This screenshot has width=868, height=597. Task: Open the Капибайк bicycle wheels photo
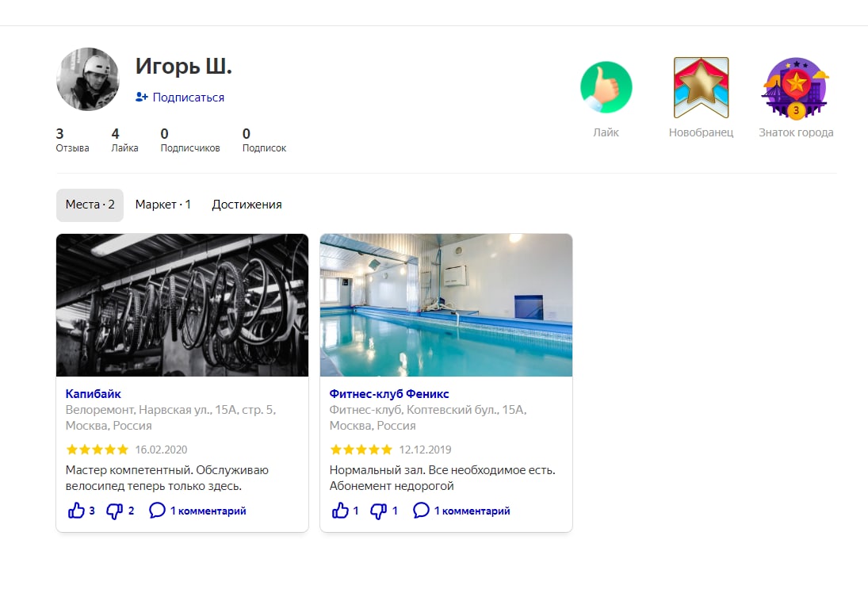[x=182, y=305]
